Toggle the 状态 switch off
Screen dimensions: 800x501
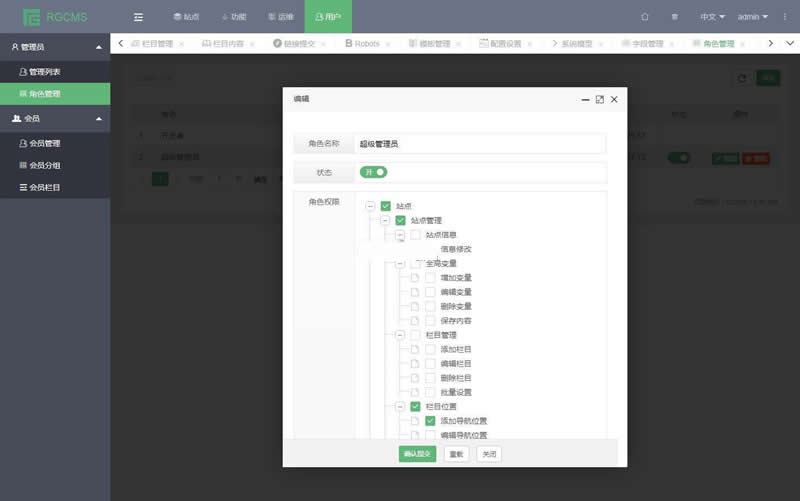(374, 172)
